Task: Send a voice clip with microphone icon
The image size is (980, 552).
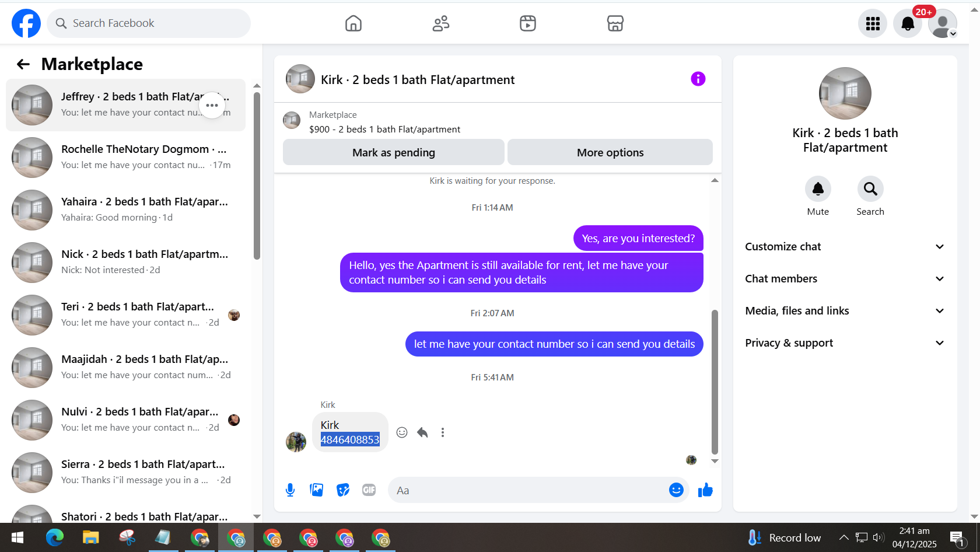Action: [x=290, y=490]
